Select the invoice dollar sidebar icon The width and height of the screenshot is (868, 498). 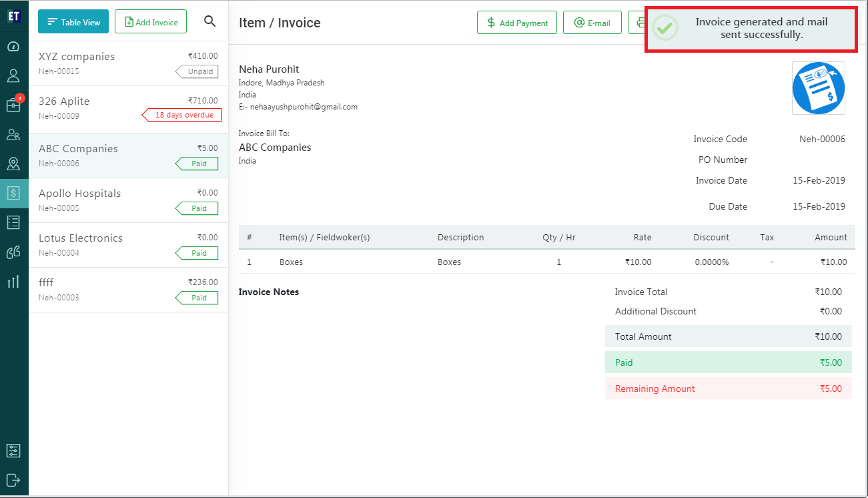pyautogui.click(x=13, y=193)
